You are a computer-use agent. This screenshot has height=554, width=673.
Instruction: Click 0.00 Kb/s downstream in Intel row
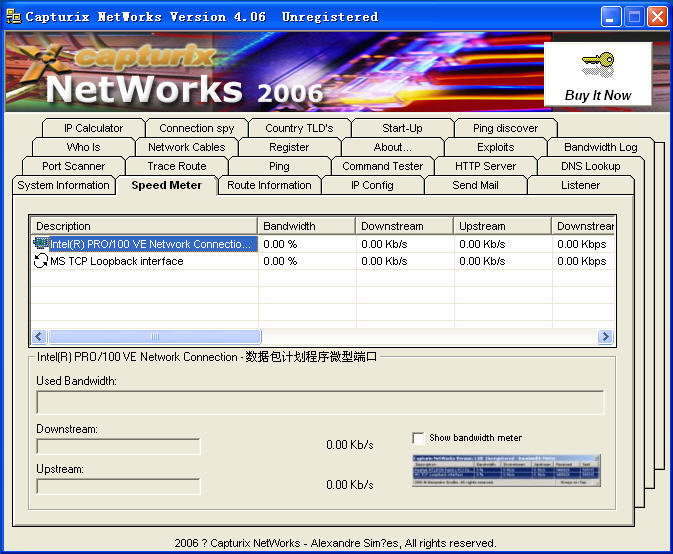[x=384, y=244]
